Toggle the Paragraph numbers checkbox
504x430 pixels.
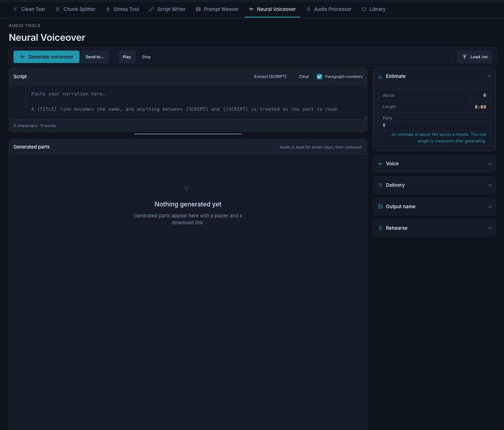(x=319, y=76)
